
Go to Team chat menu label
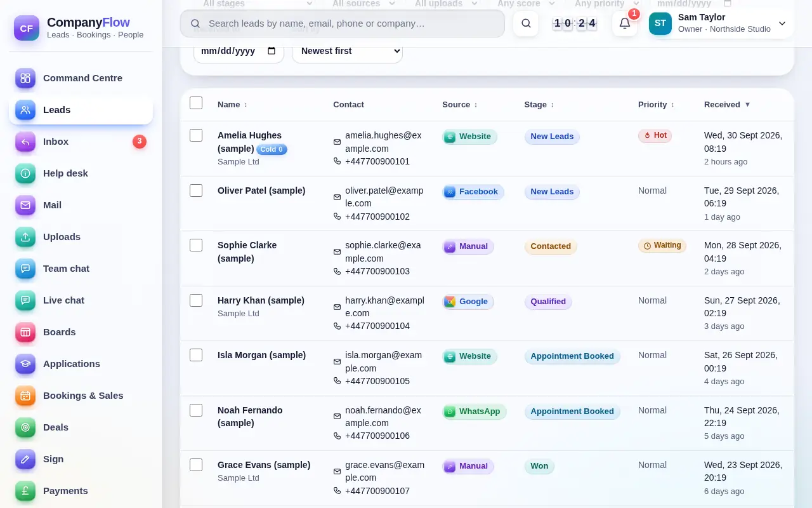point(66,269)
